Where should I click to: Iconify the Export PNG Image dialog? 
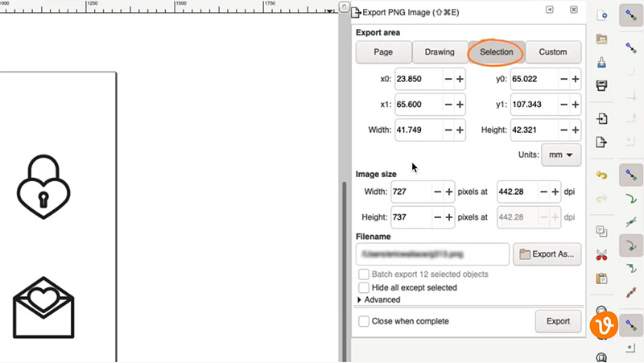coord(550,10)
